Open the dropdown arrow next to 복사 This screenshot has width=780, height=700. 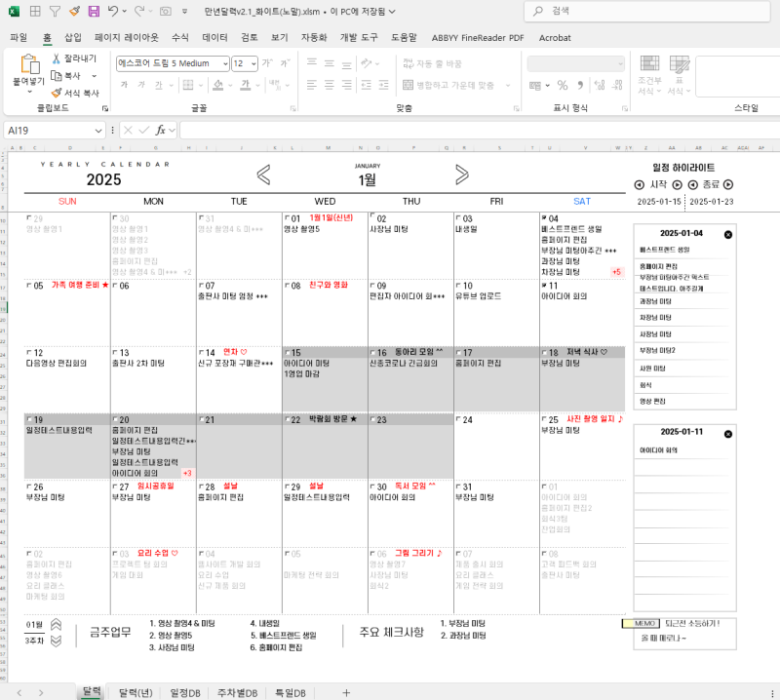tap(94, 76)
